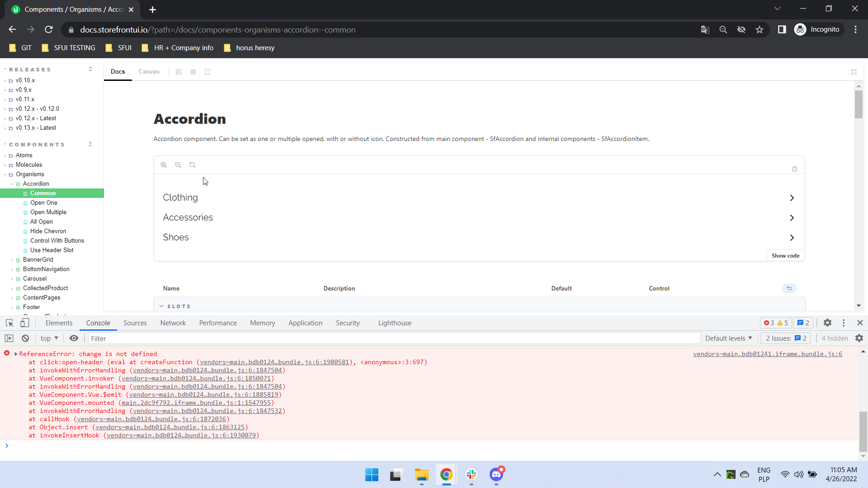The width and height of the screenshot is (868, 488).
Task: Clear the console output
Action: [x=25, y=338]
